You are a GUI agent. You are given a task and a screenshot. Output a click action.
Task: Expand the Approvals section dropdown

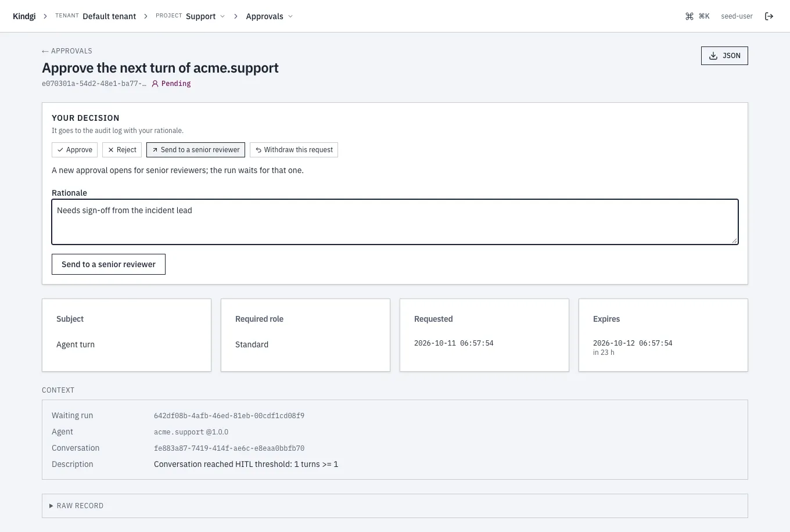(270, 16)
